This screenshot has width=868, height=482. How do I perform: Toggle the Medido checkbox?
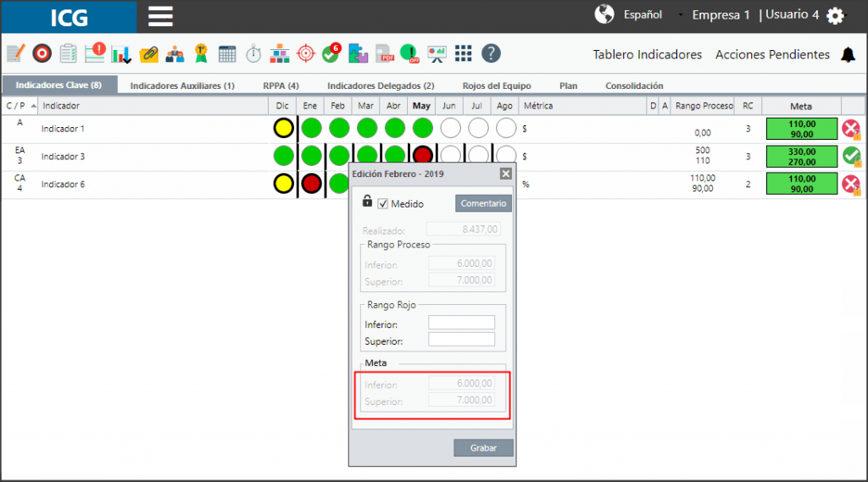[383, 204]
